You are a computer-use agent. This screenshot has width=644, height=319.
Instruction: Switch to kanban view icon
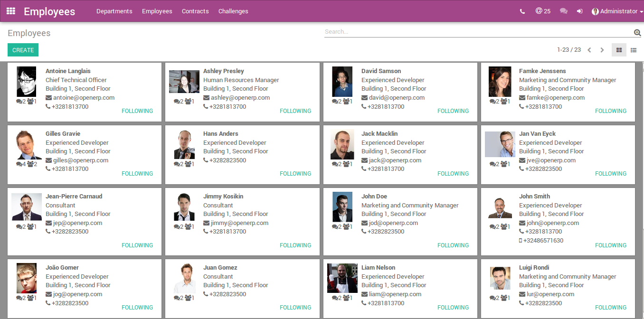[619, 50]
